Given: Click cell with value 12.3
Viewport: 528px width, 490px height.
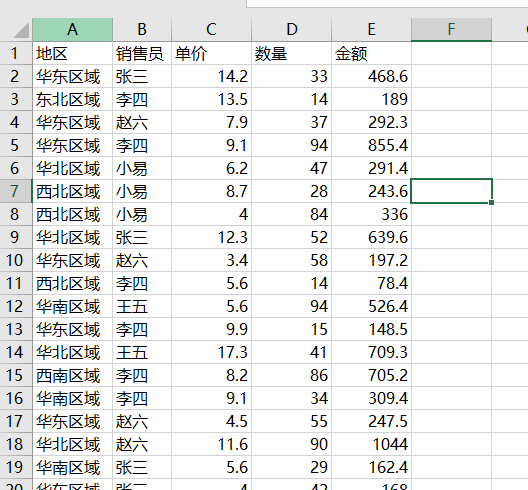Looking at the screenshot, I should pos(211,237).
